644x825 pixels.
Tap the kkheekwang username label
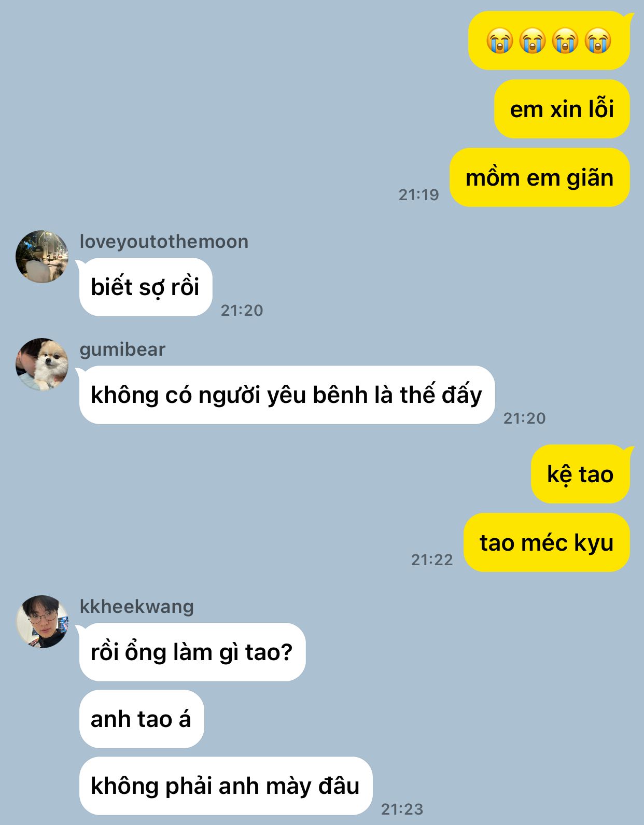point(137,606)
